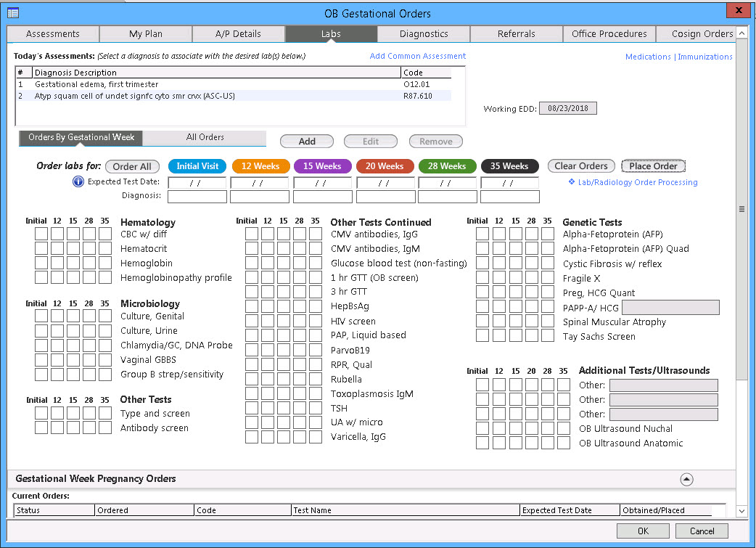Open the Office Procedures tab
Viewport: 756px width, 548px height.
(x=609, y=34)
